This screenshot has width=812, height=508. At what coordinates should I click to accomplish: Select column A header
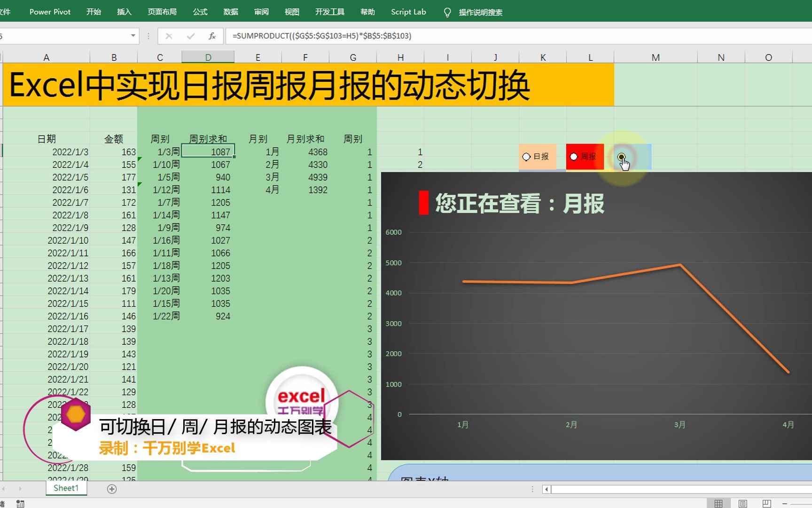(x=47, y=57)
